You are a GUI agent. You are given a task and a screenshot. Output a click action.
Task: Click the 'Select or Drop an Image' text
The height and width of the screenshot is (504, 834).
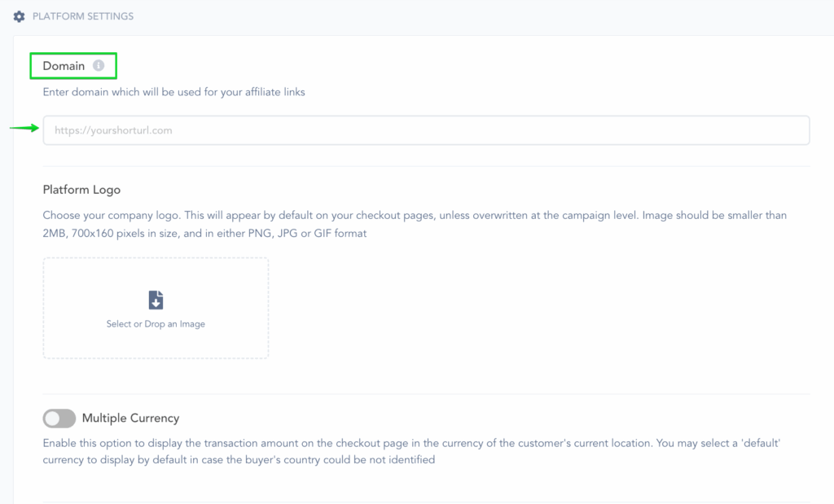[156, 324]
